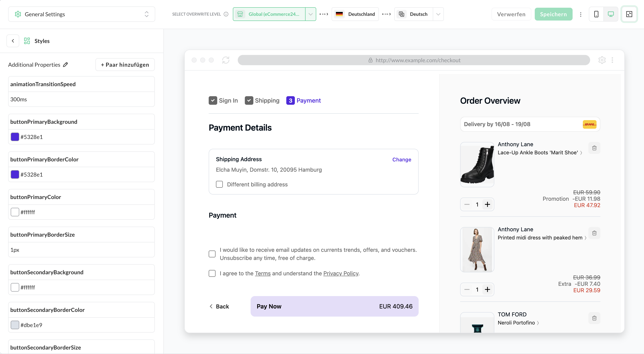This screenshot has width=644, height=354.
Task: Click the split layout panel icon
Action: coord(629,14)
